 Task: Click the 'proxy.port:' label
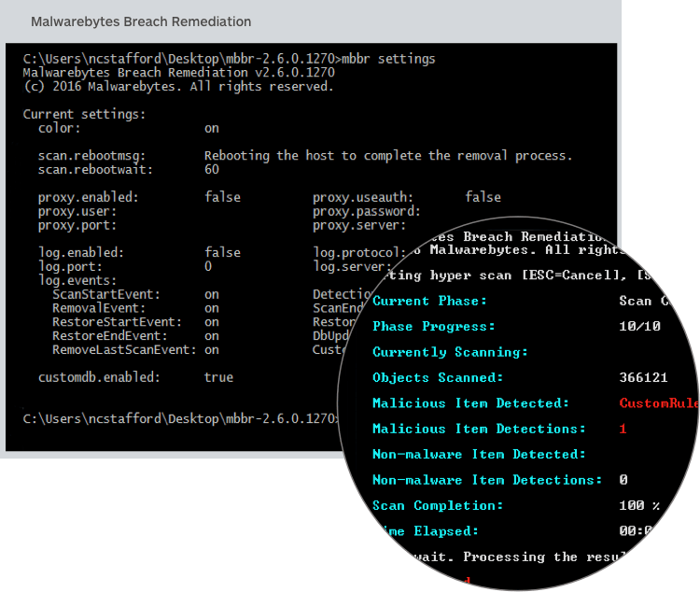coord(77,225)
